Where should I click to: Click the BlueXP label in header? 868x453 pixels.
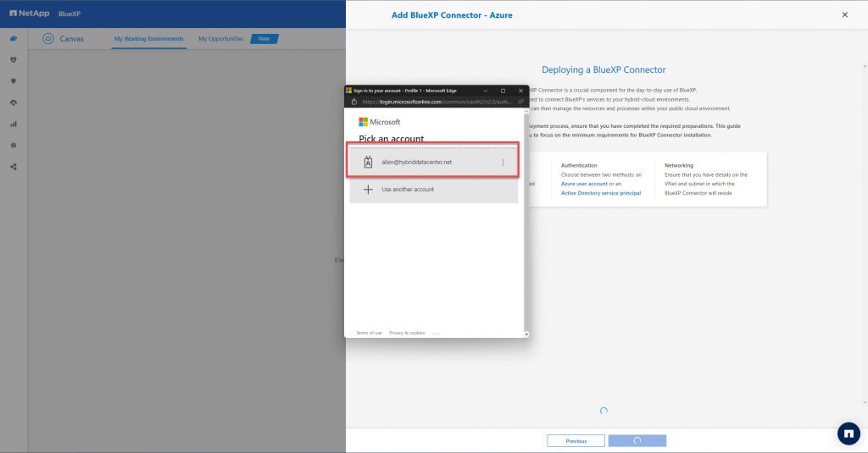(x=70, y=14)
